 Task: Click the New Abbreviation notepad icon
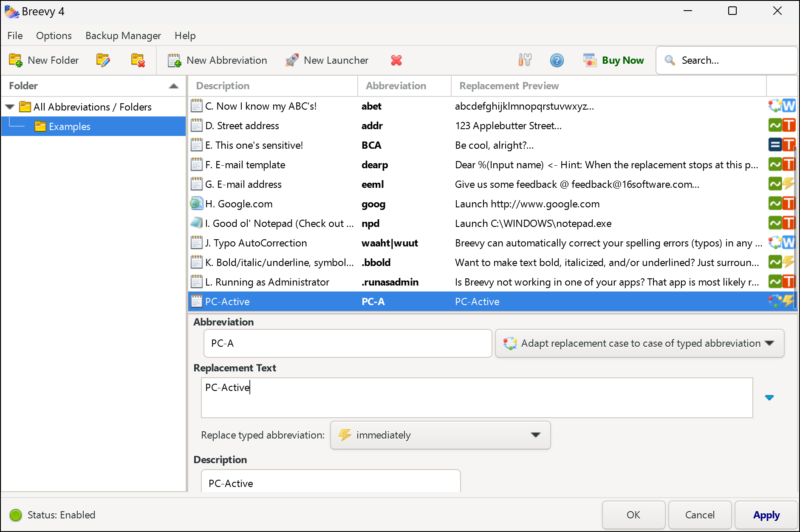pyautogui.click(x=174, y=60)
